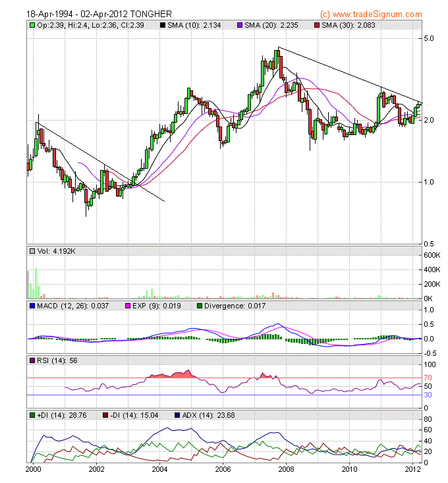Click the 'SMA (20): 2.235' label
This screenshot has height=483, width=448.
click(271, 25)
